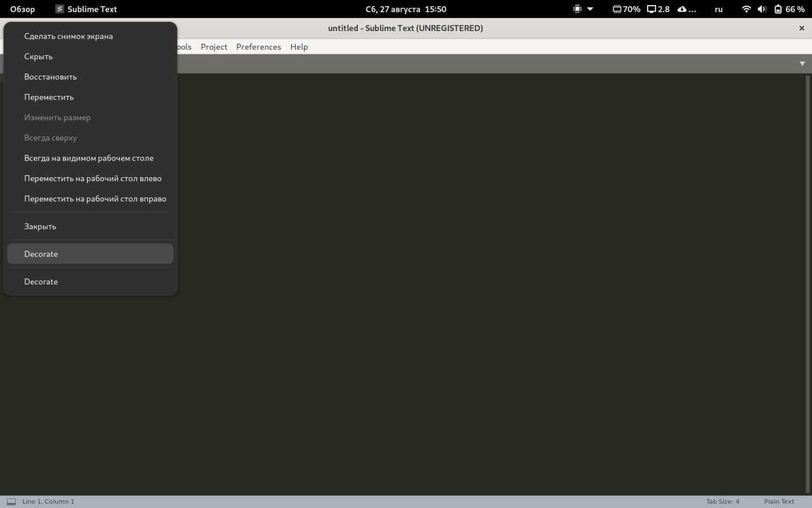Select Закрыть in the window menu

pos(90,226)
